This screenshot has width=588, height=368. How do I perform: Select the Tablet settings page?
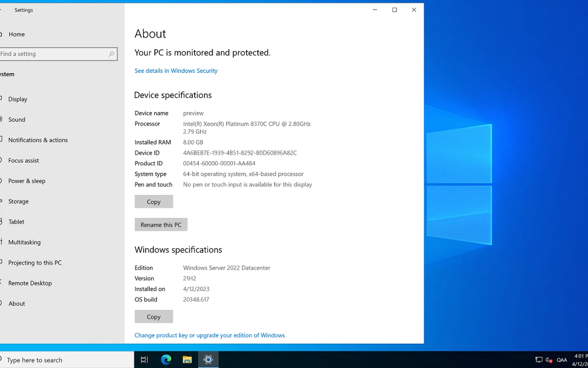[16, 222]
